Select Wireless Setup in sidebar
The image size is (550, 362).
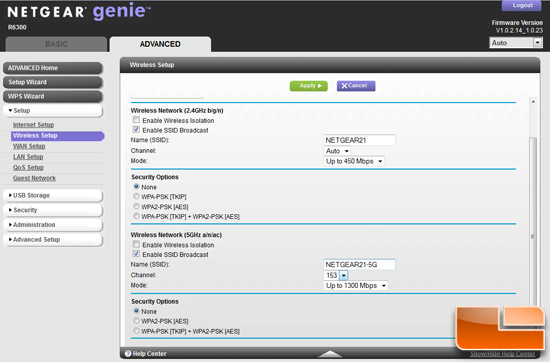pyautogui.click(x=58, y=136)
